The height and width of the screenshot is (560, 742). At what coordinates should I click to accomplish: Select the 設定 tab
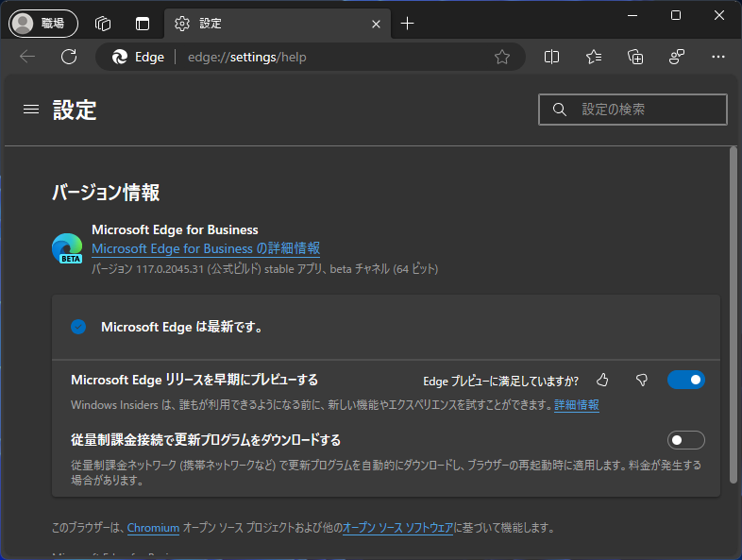[277, 24]
